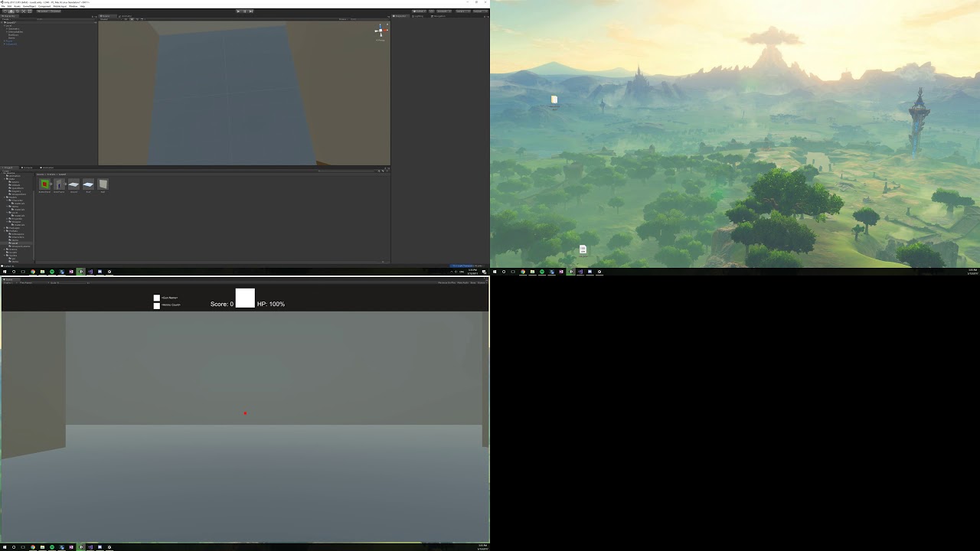Open the Shaded draw mode dropdown
The width and height of the screenshot is (980, 551).
tap(110, 19)
